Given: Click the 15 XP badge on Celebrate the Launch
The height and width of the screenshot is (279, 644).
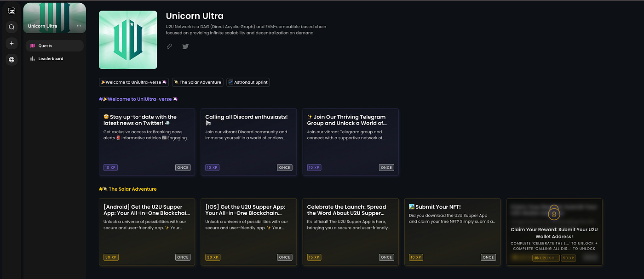Looking at the screenshot, I should [314, 257].
